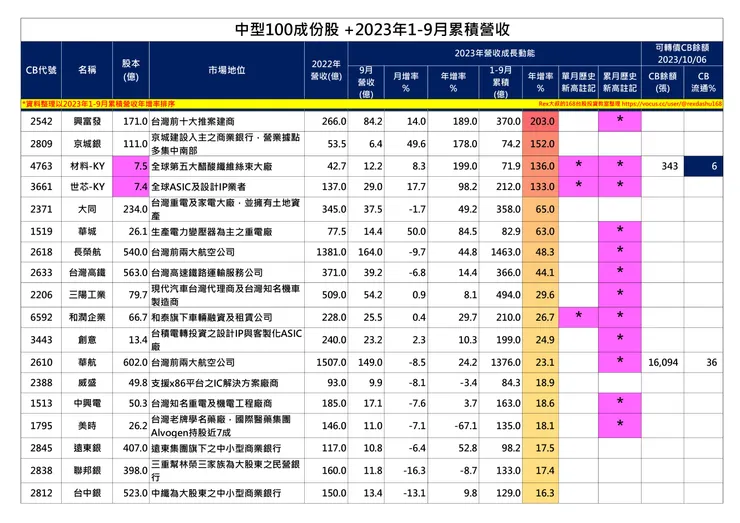
Task: Click the dark blue CB流通 cell 6
Action: 703,166
